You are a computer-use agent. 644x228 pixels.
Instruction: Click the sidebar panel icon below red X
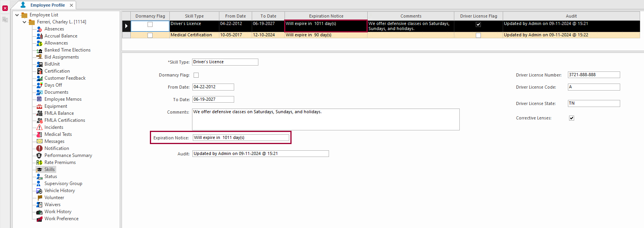(5, 19)
